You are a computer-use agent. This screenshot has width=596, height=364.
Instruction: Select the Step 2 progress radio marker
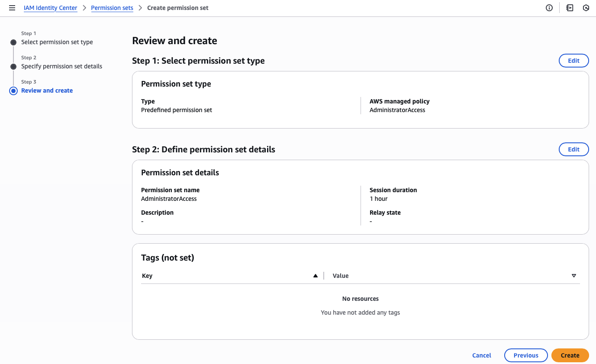[x=13, y=66]
